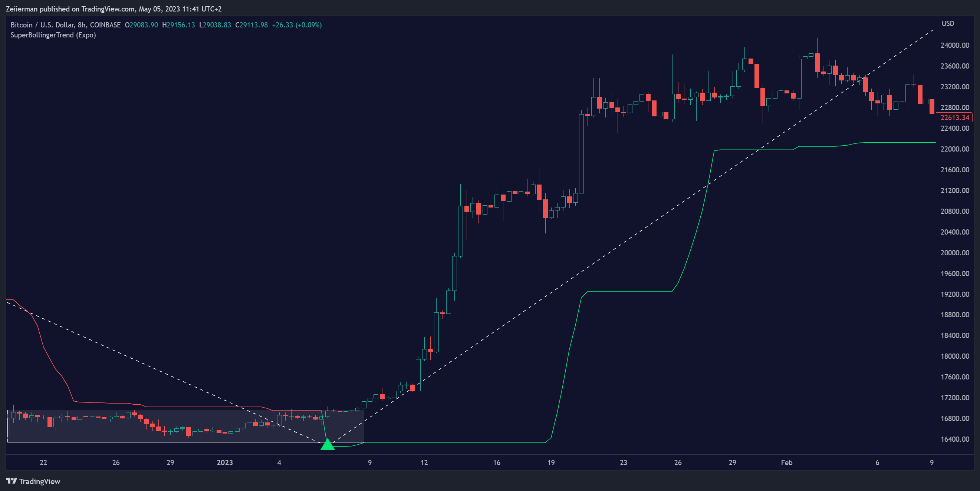Click the 22 date axis label
This screenshot has width=980, height=491.
pyautogui.click(x=43, y=462)
